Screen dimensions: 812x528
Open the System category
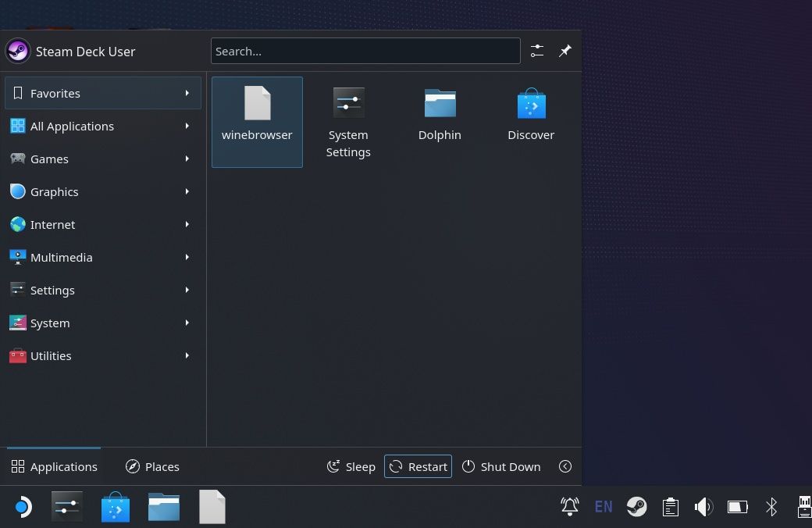tap(103, 323)
